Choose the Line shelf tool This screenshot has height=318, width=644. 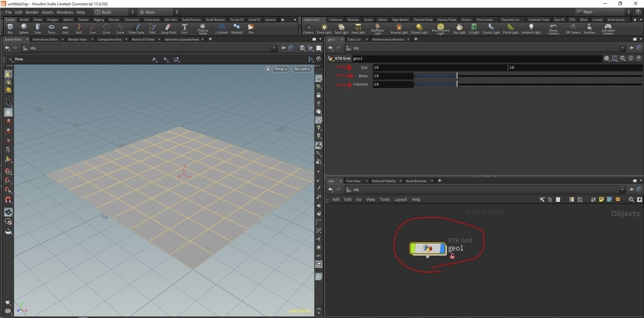[92, 29]
